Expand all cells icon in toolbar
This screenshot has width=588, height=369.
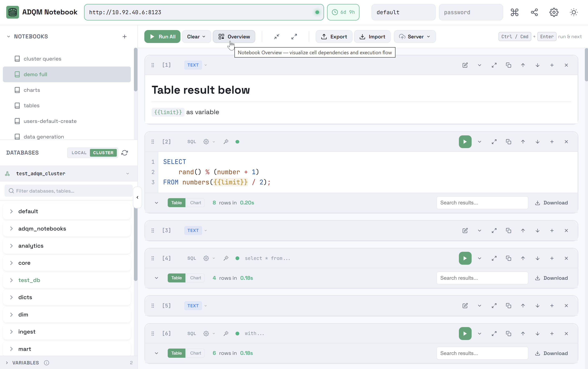tap(294, 37)
